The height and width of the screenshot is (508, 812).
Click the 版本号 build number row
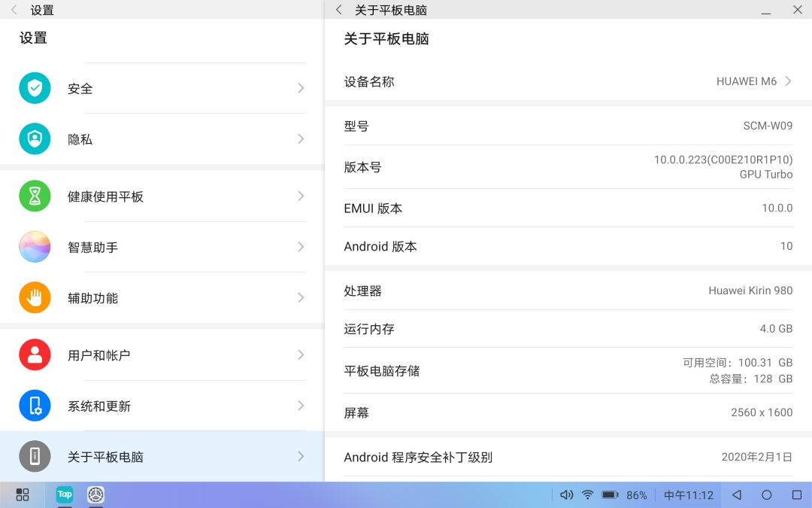coord(568,167)
